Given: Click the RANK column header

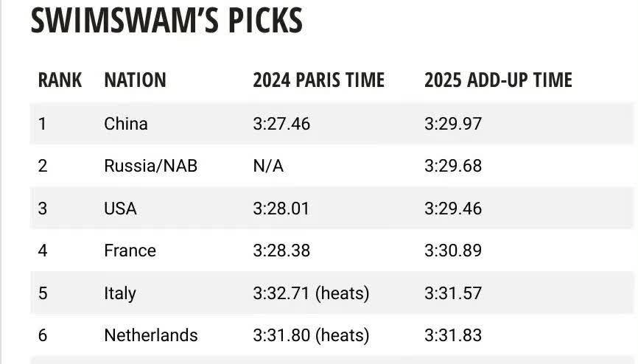Looking at the screenshot, I should (60, 80).
